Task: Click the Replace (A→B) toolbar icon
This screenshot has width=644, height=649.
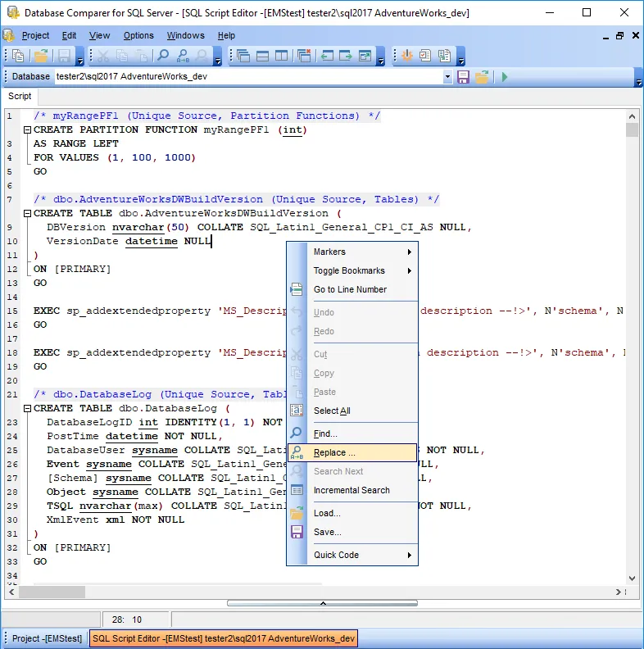Action: pyautogui.click(x=183, y=56)
